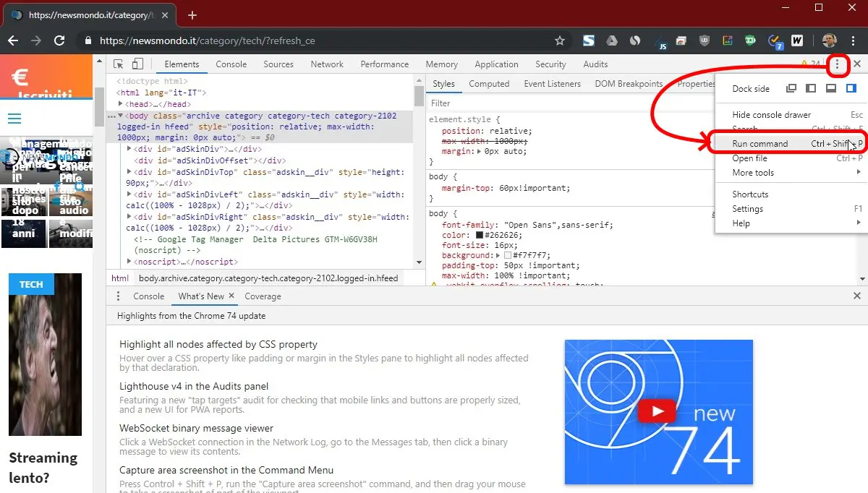The image size is (868, 493).
Task: Open the uBlock Origin shield extension icon
Action: coord(705,41)
